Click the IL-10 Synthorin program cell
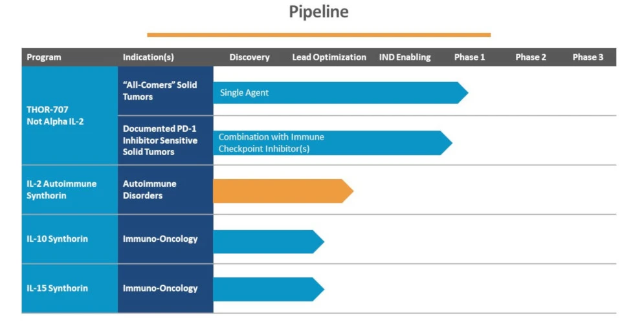This screenshot has height=322, width=644. pyautogui.click(x=69, y=239)
